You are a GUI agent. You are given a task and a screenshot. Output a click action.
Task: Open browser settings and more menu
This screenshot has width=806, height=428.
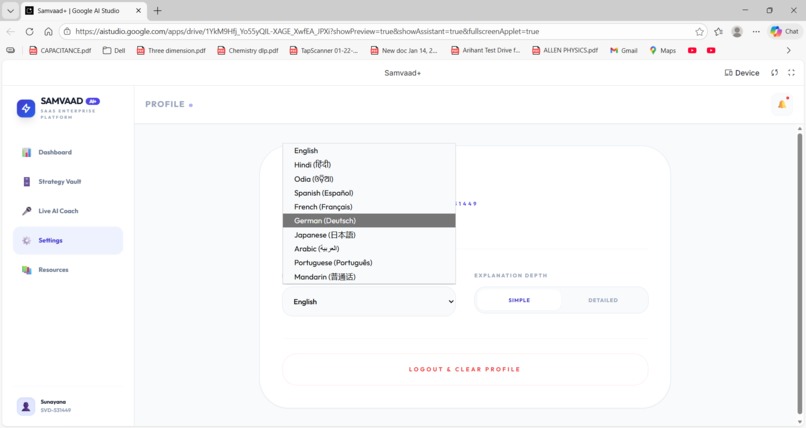756,32
